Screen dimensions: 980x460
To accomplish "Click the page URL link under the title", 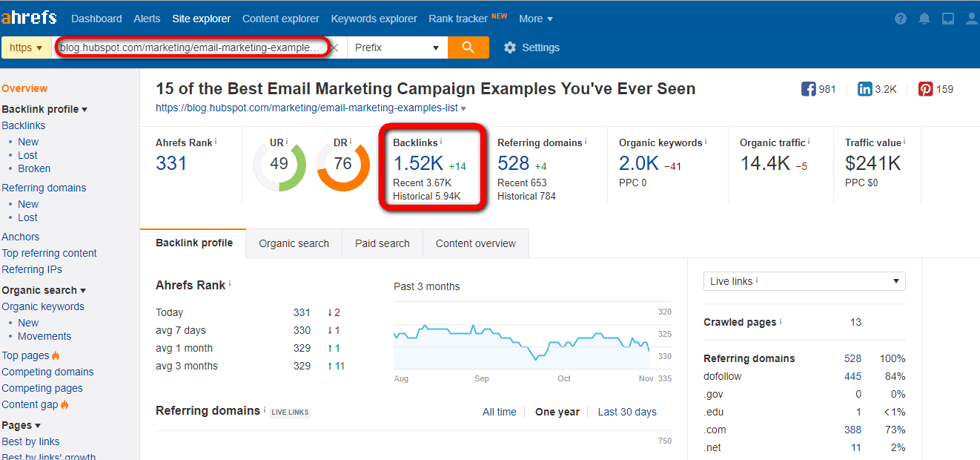I will (307, 108).
